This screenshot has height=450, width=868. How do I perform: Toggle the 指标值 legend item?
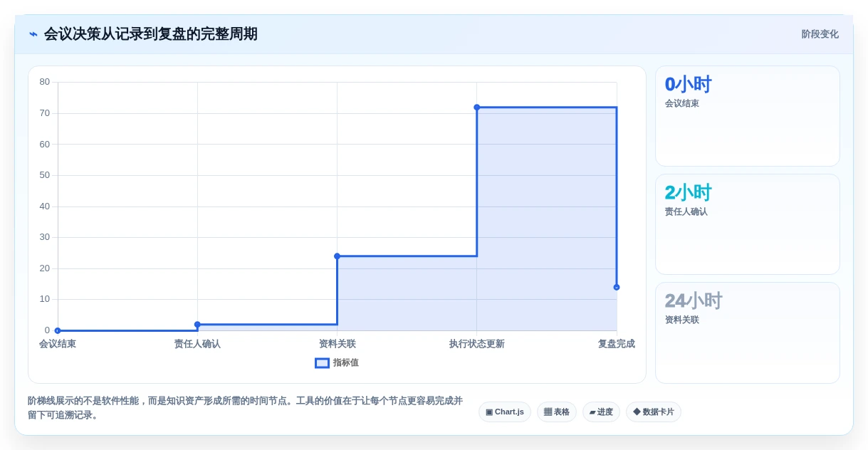337,362
